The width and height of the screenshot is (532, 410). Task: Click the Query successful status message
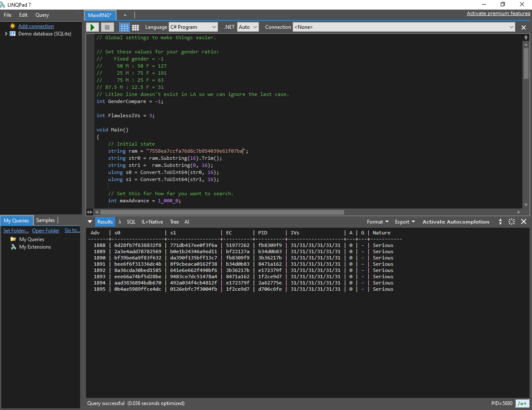click(x=136, y=403)
